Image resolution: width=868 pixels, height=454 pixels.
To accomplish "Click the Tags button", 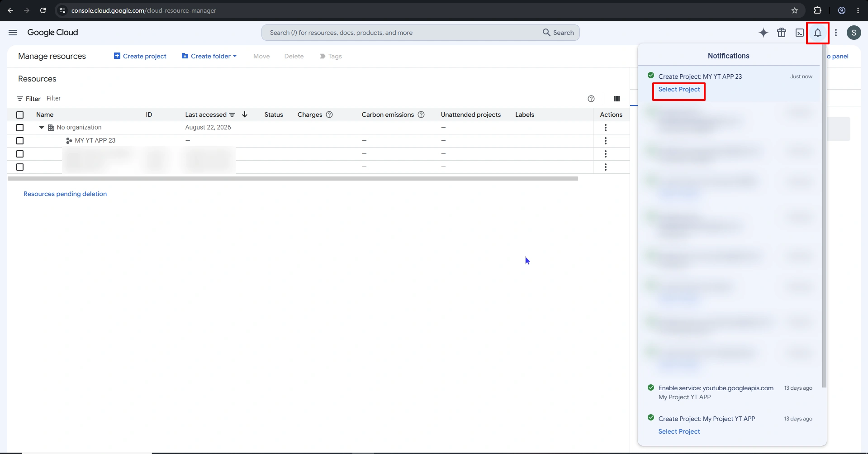I will [x=331, y=56].
